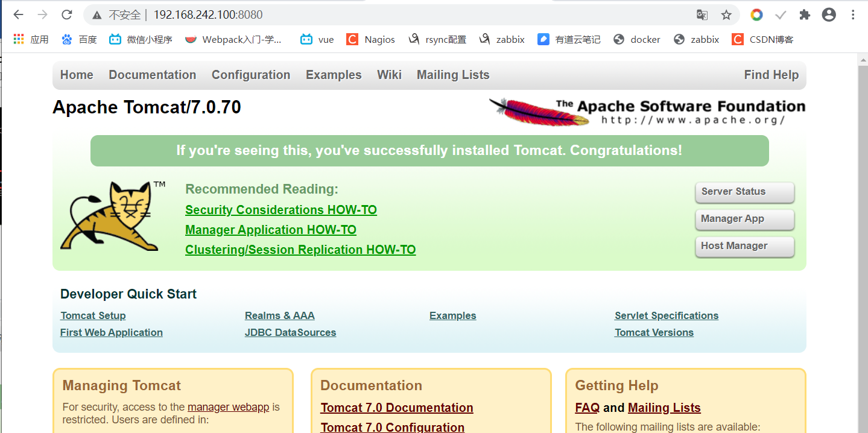This screenshot has width=868, height=433.
Task: Click the Find Help navigation item
Action: click(x=771, y=75)
